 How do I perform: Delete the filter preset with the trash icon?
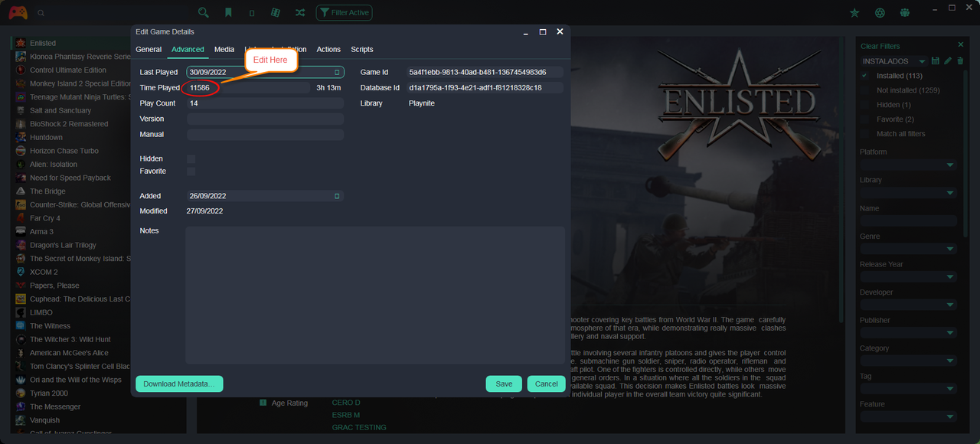tap(960, 60)
